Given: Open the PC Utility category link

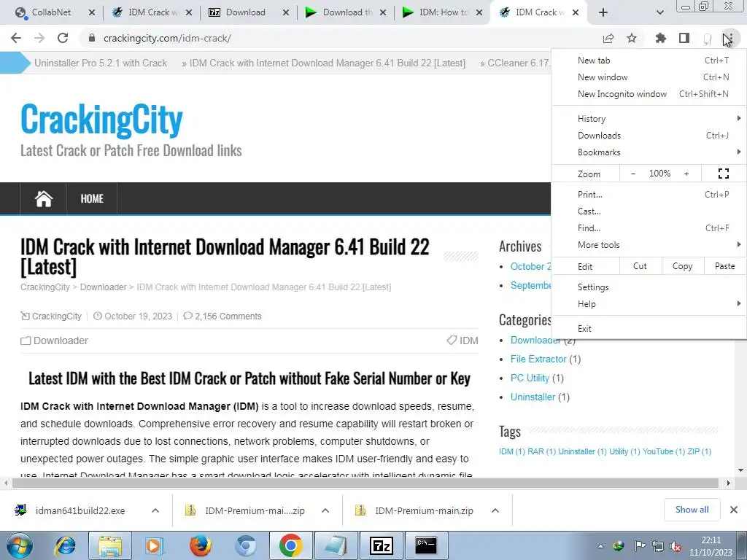Looking at the screenshot, I should (530, 378).
